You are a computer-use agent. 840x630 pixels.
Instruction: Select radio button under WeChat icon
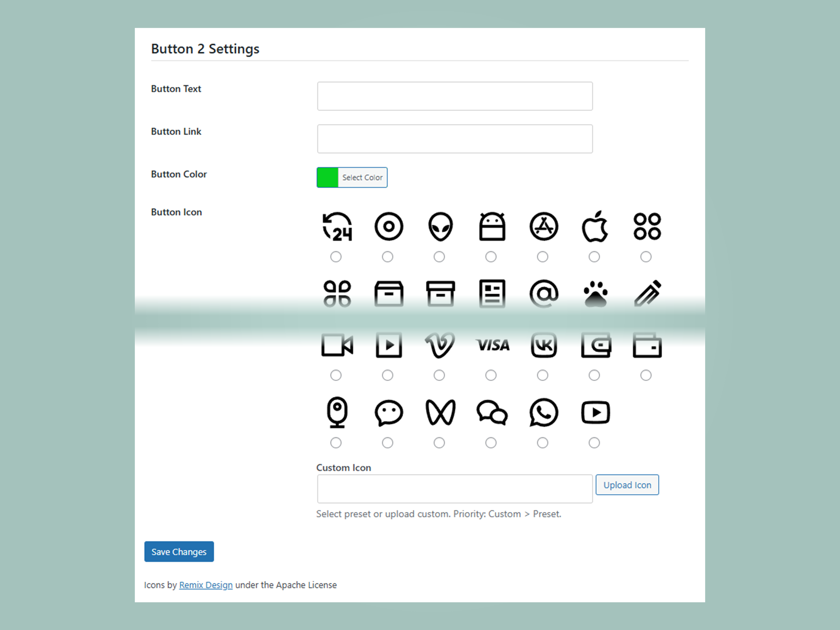(491, 442)
